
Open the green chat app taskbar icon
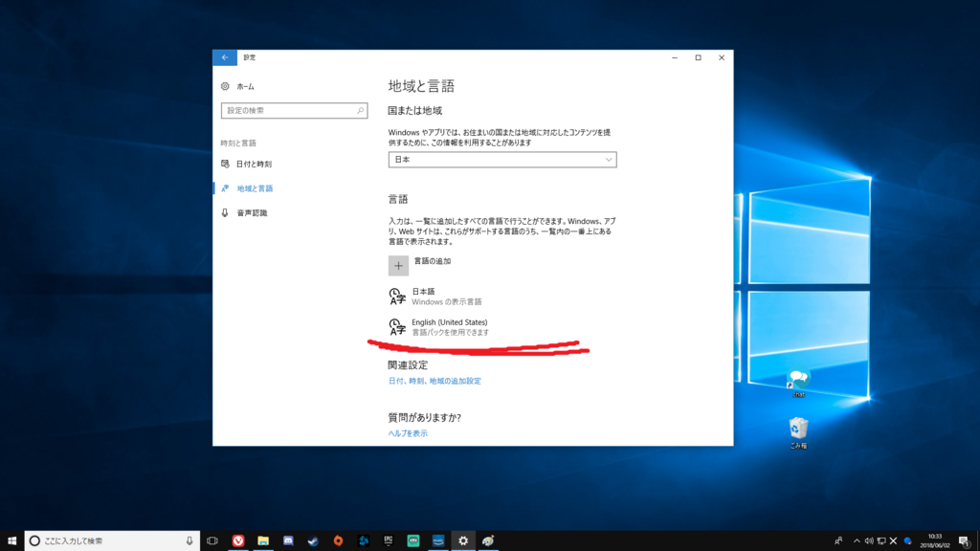[413, 541]
